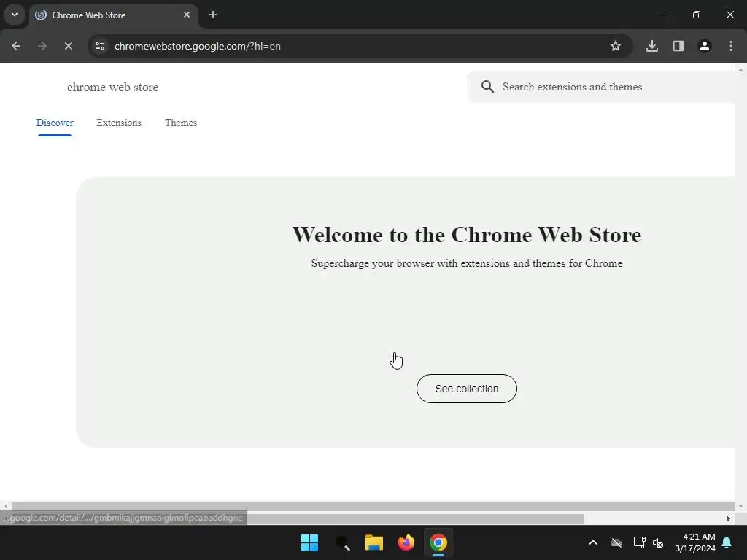Screen dimensions: 747x560
Task: Launch Firefox from the taskbar
Action: point(406,542)
